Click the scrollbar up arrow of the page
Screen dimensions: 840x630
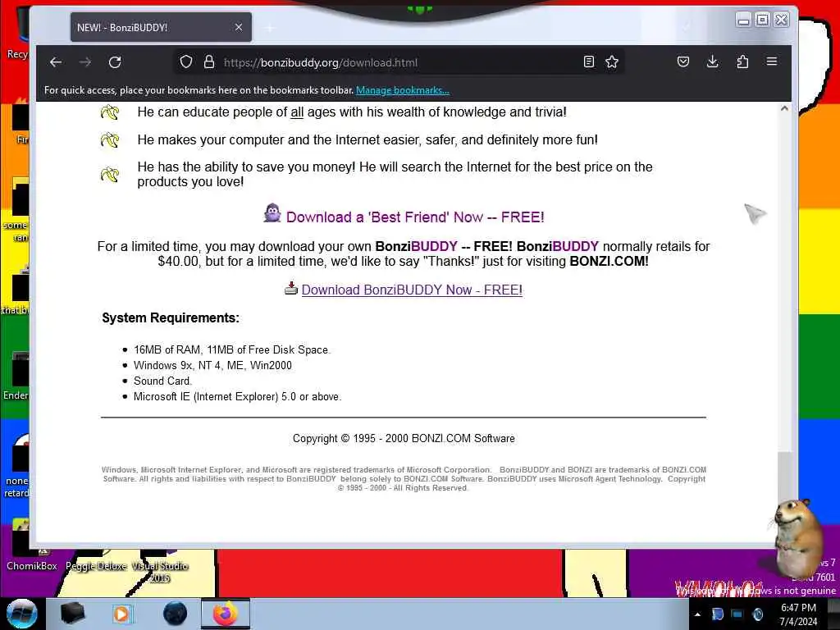[784, 109]
